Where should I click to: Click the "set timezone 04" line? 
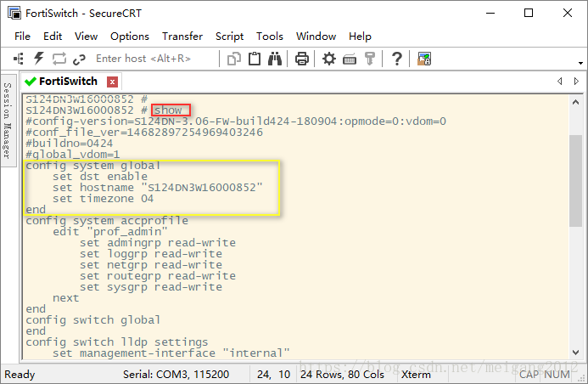pos(104,199)
